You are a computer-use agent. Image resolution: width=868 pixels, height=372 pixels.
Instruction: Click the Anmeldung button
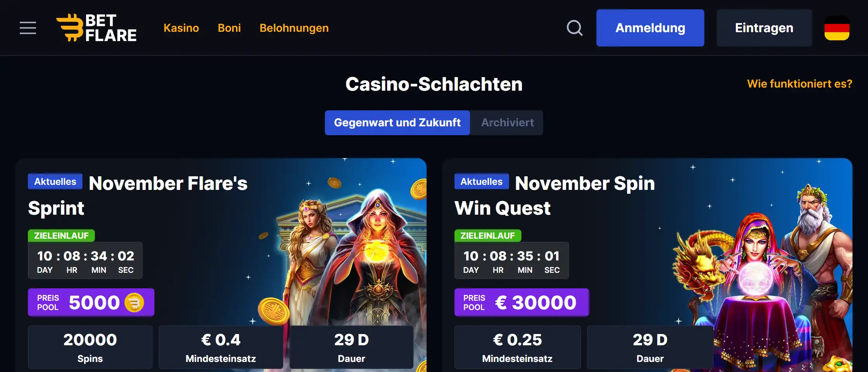coord(650,28)
